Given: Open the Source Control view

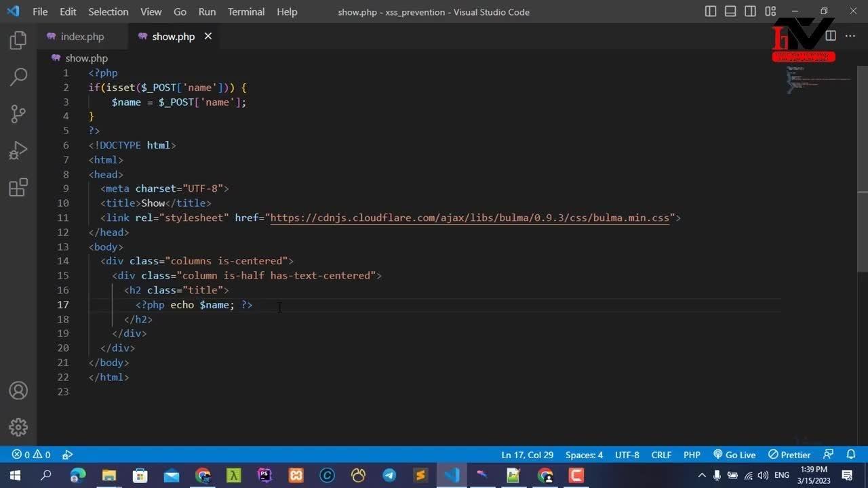Looking at the screenshot, I should tap(18, 113).
